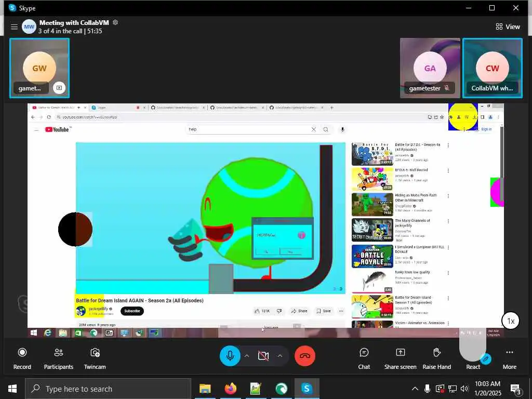Click the YouTube logo in shared screen
The image size is (532, 399).
(x=57, y=129)
